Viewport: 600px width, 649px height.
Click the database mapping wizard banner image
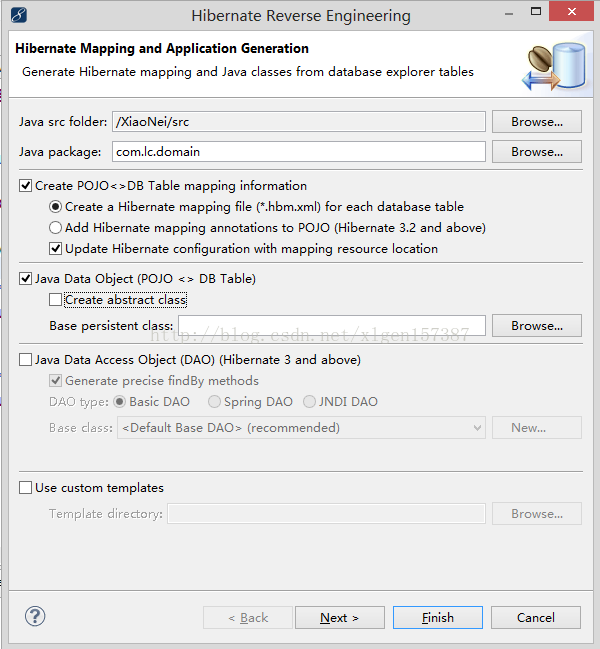coord(550,66)
